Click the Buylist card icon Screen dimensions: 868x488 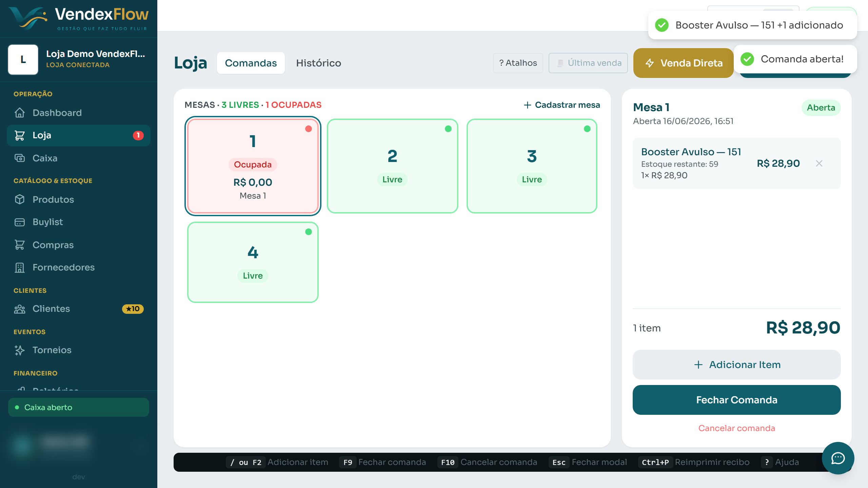tap(20, 222)
